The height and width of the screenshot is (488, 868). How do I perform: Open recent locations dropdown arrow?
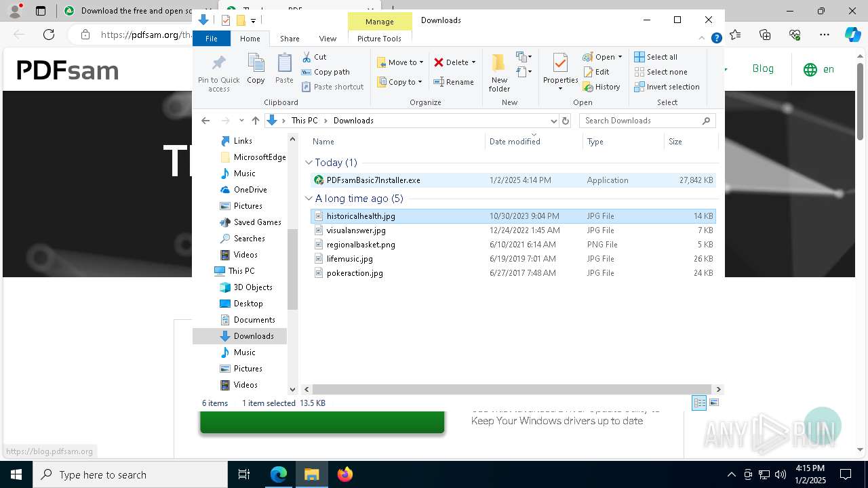[x=241, y=121]
